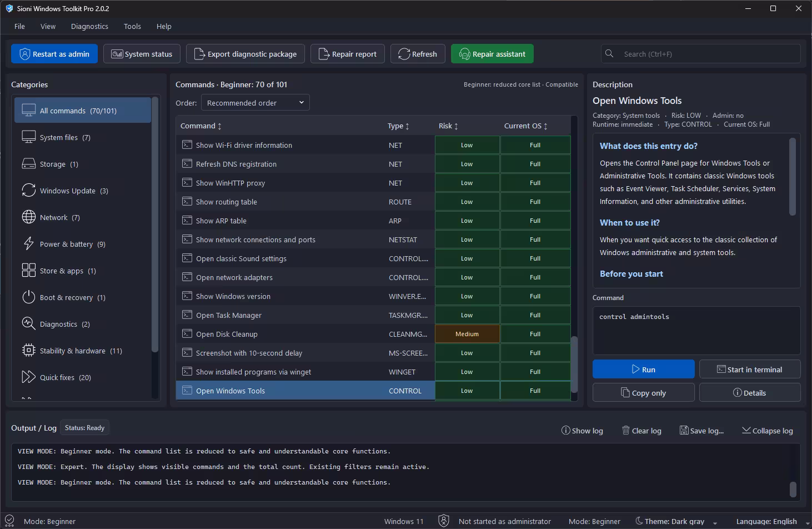Click Start in terminal
Viewport: 812px width, 529px height.
tap(750, 370)
